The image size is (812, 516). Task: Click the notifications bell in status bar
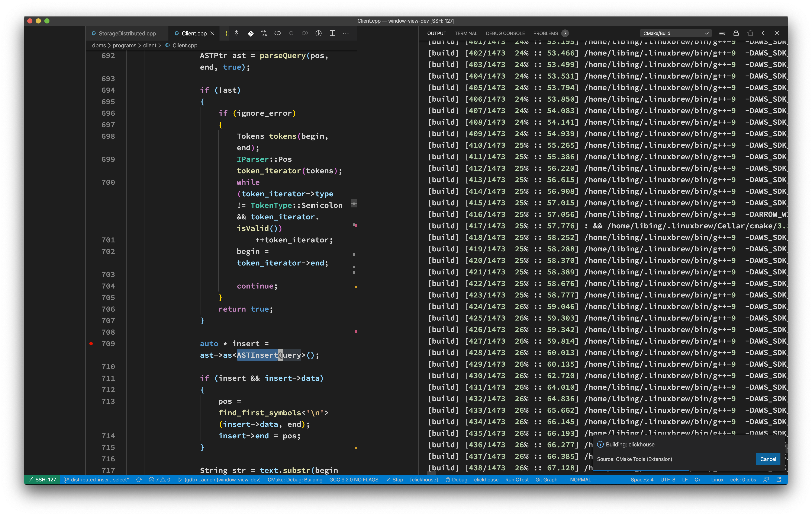[779, 480]
